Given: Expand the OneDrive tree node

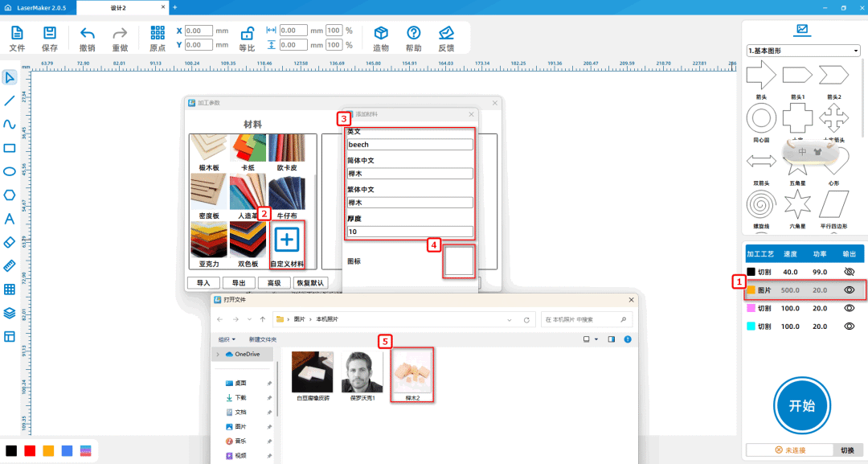Looking at the screenshot, I should pyautogui.click(x=219, y=354).
